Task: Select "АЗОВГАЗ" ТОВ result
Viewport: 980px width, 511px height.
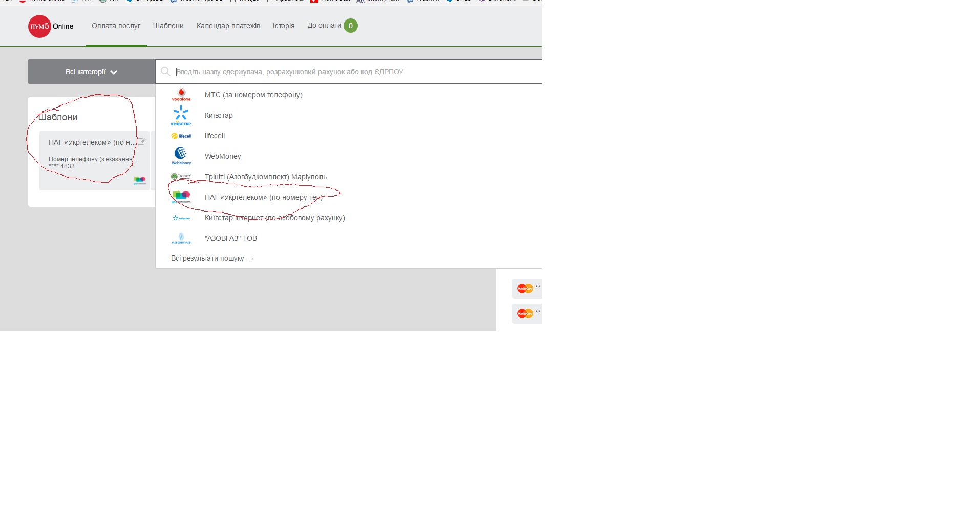Action: pyautogui.click(x=231, y=238)
